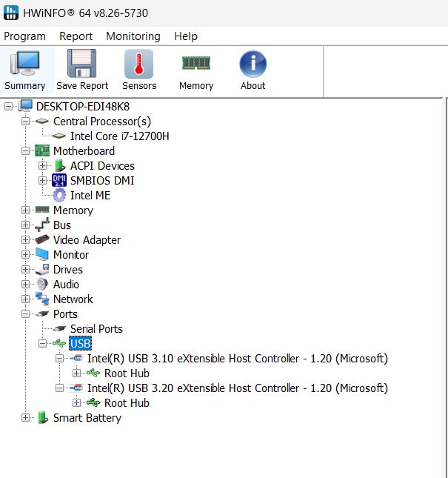
Task: Open the Summary toolbar icon
Action: 25,64
